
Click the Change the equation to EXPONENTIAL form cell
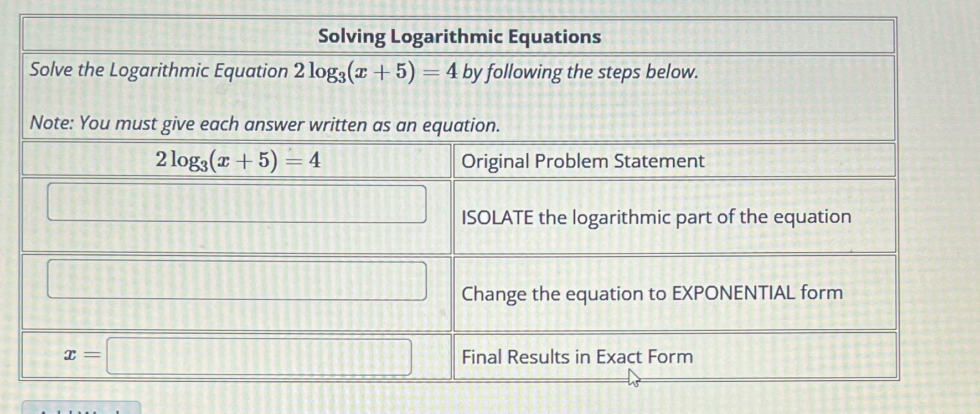click(x=651, y=294)
